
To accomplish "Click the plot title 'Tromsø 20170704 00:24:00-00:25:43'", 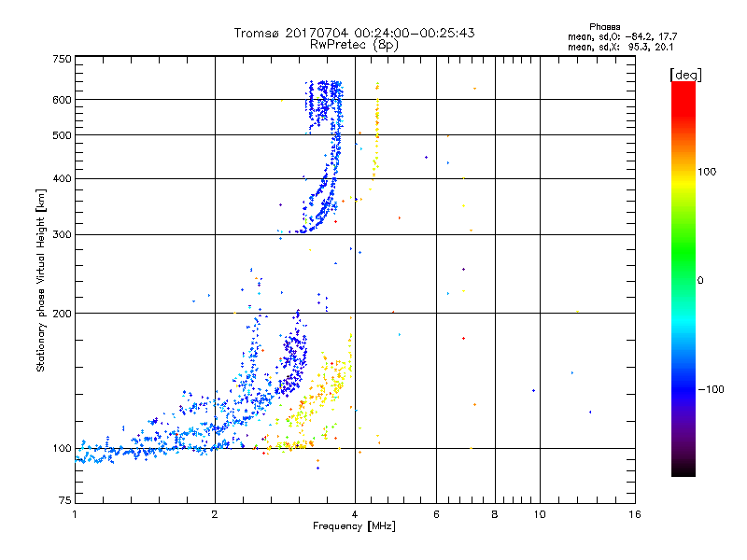I will [354, 33].
